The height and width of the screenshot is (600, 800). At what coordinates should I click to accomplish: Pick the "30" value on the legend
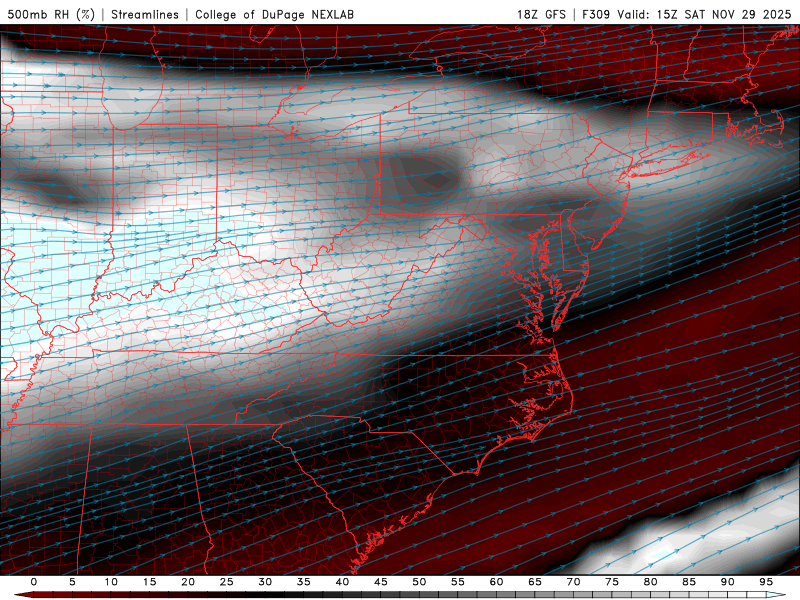(265, 582)
